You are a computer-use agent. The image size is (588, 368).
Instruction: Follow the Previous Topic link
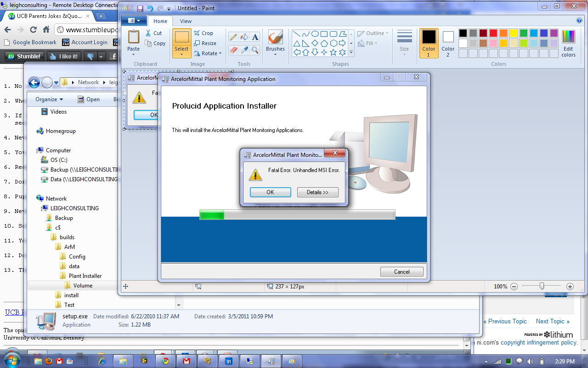point(505,322)
